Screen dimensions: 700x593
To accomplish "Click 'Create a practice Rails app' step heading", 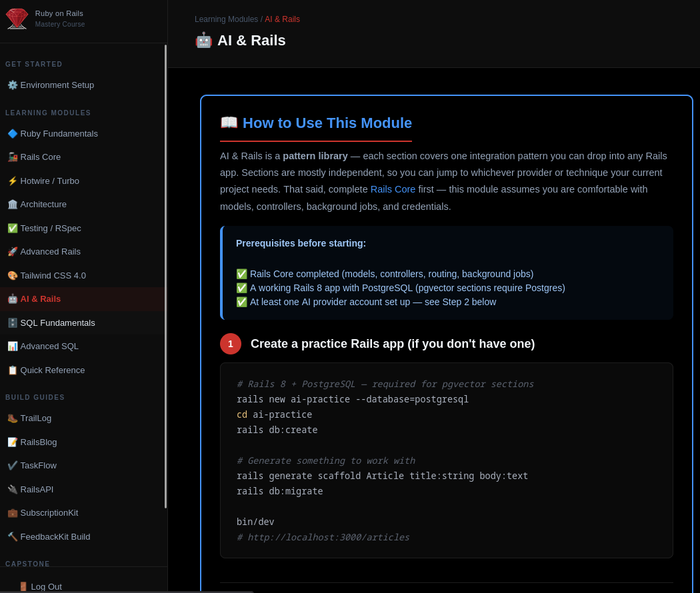I will click(x=393, y=344).
